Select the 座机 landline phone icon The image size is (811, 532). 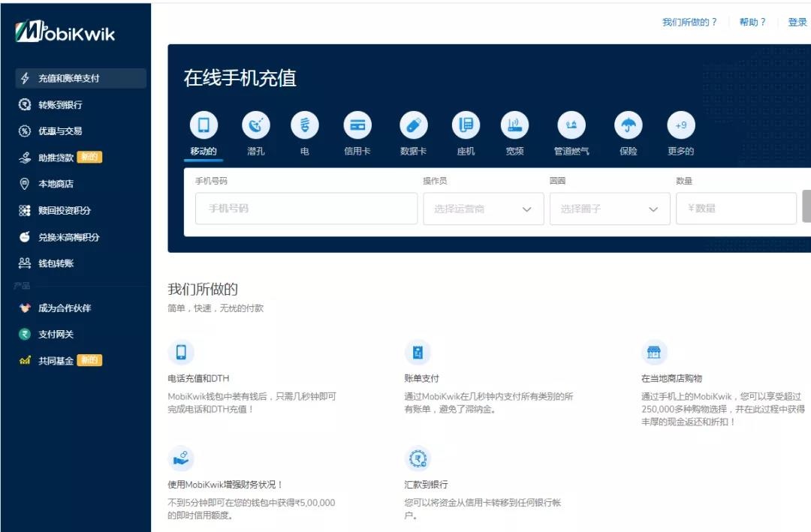(466, 125)
